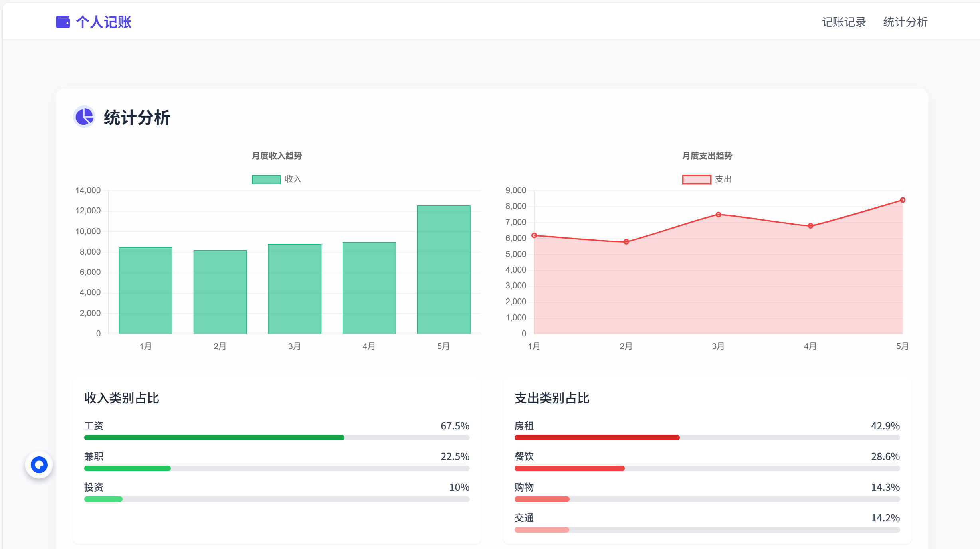This screenshot has width=980, height=549.
Task: Toggle the 支出 legend swatch
Action: (697, 180)
